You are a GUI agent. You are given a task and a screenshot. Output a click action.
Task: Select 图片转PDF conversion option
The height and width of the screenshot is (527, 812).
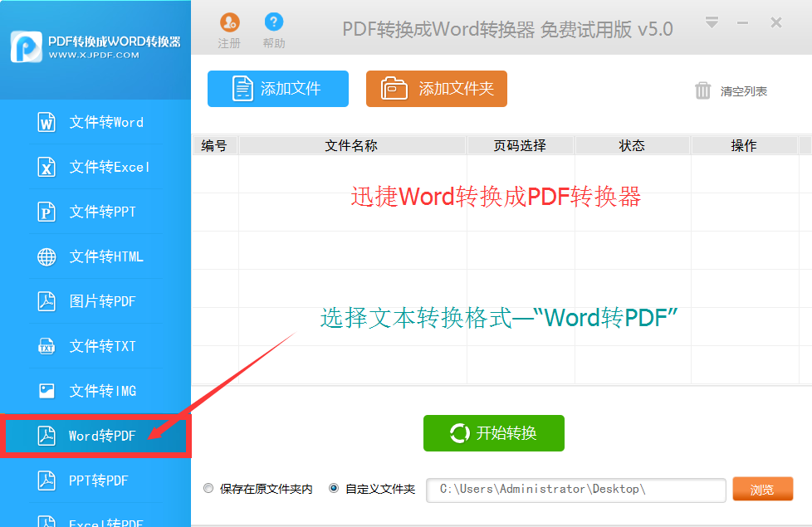95,302
